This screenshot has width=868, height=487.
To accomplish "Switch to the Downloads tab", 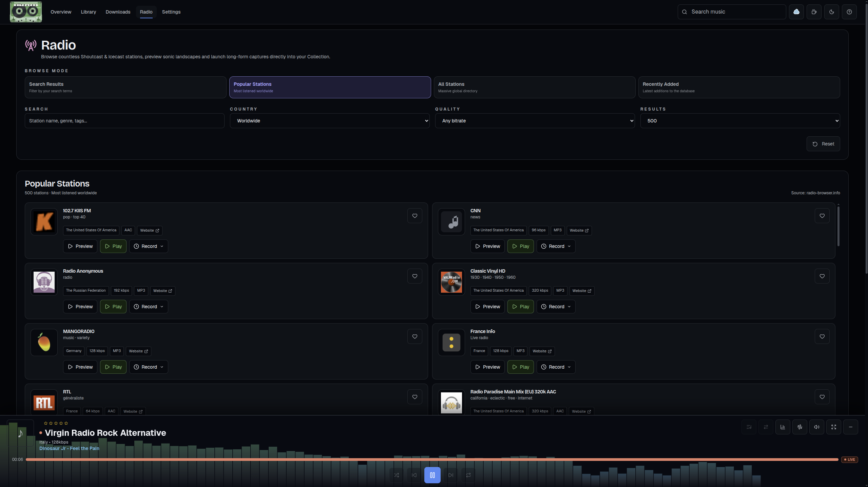I will [x=118, y=12].
